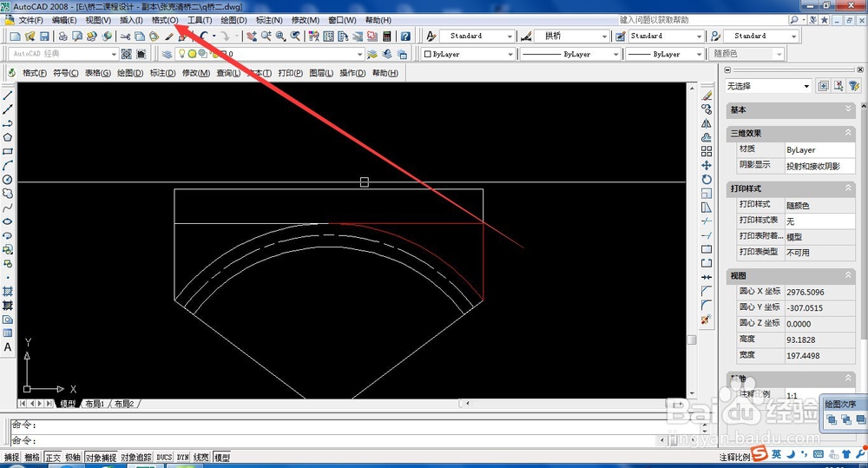Screen dimensions: 868x468
Task: Open Layer Properties Manager icon
Action: (167, 54)
